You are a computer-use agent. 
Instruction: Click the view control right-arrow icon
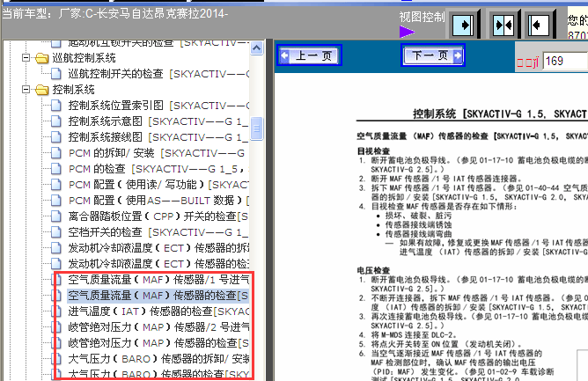463,26
